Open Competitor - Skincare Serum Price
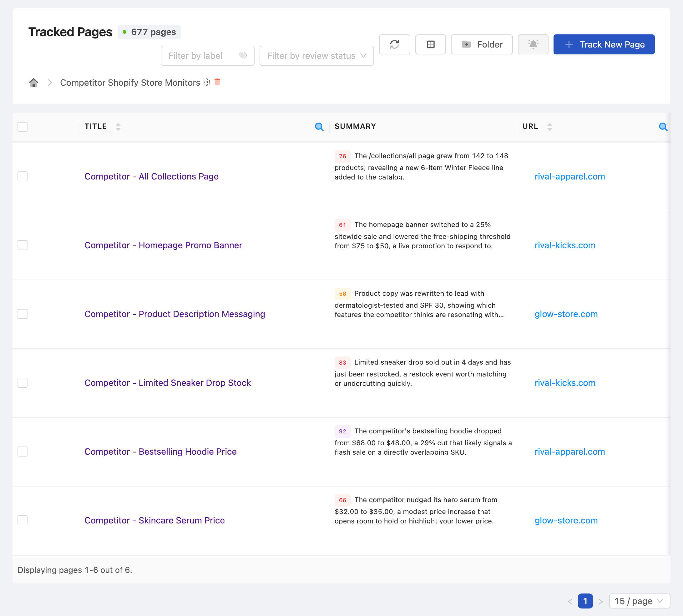This screenshot has width=683, height=616. [154, 520]
